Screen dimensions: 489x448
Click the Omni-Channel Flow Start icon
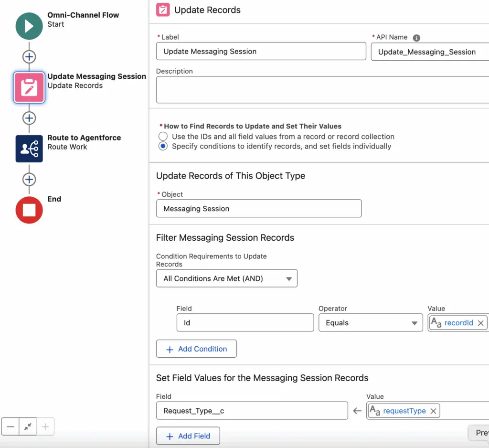pyautogui.click(x=29, y=26)
